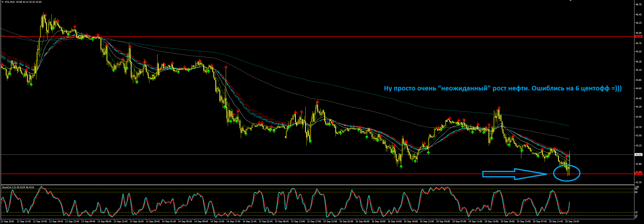Click the 14 Sep 21:45 time label

coord(250,221)
